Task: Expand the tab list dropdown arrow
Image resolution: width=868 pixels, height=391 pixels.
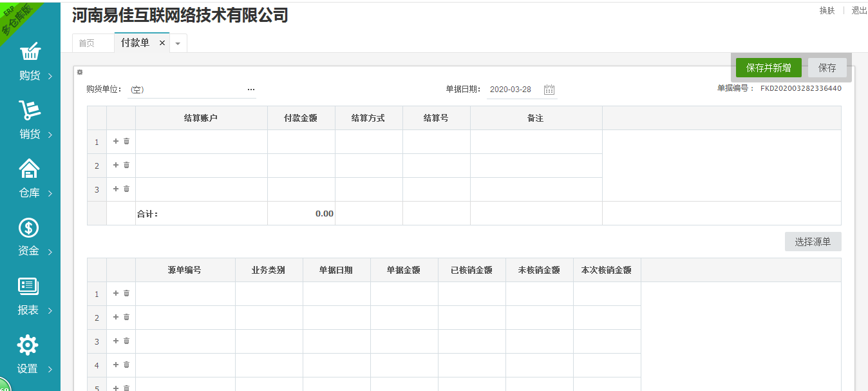Action: point(178,43)
